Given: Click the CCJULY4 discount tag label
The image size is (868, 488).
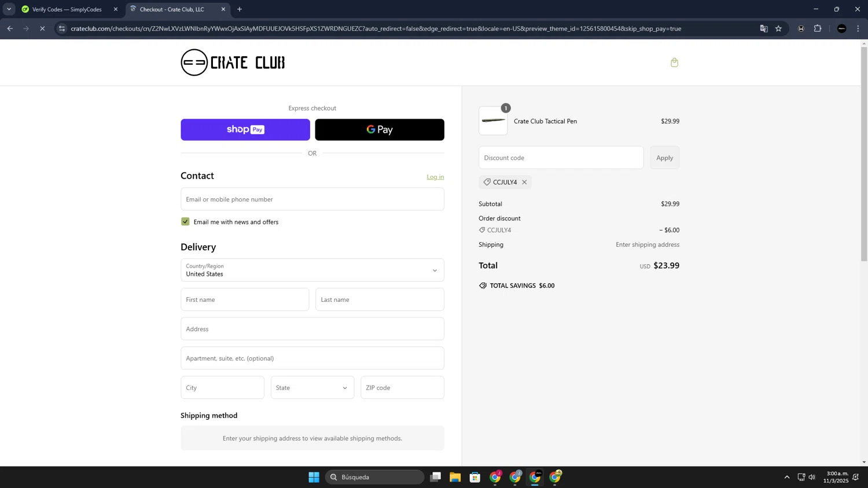Looking at the screenshot, I should click(505, 182).
